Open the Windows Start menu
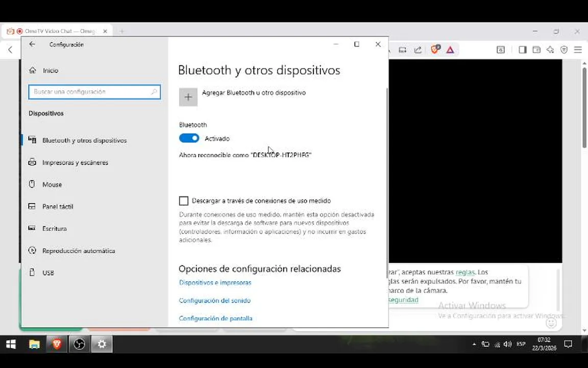This screenshot has width=588, height=368. click(11, 344)
